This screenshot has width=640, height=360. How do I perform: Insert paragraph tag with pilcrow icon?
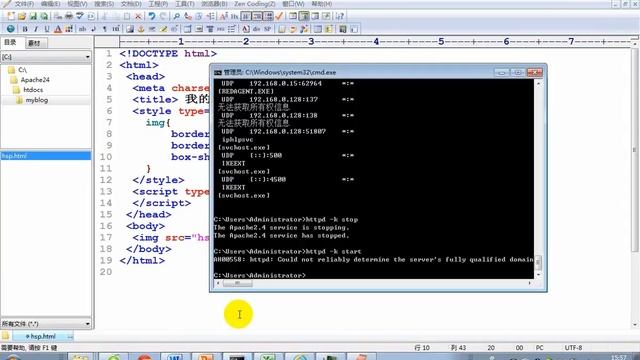[x=105, y=29]
